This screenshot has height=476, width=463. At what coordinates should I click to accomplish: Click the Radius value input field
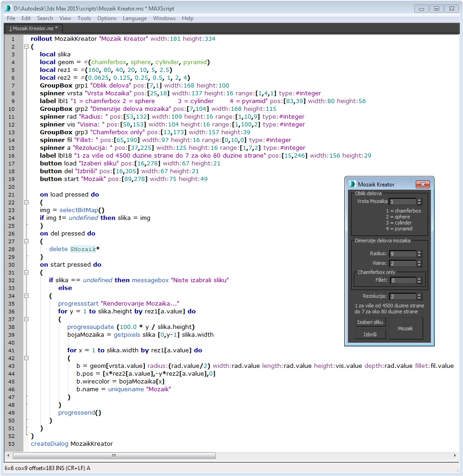coord(402,254)
